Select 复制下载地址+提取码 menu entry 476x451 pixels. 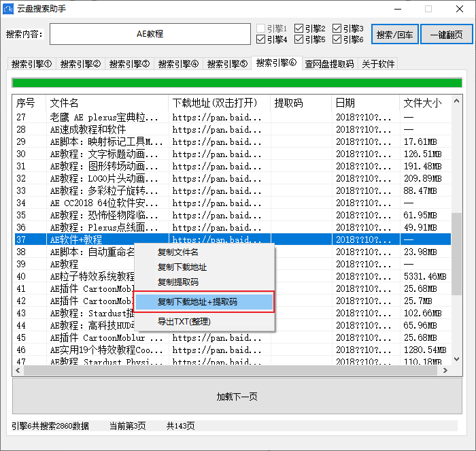pos(204,302)
